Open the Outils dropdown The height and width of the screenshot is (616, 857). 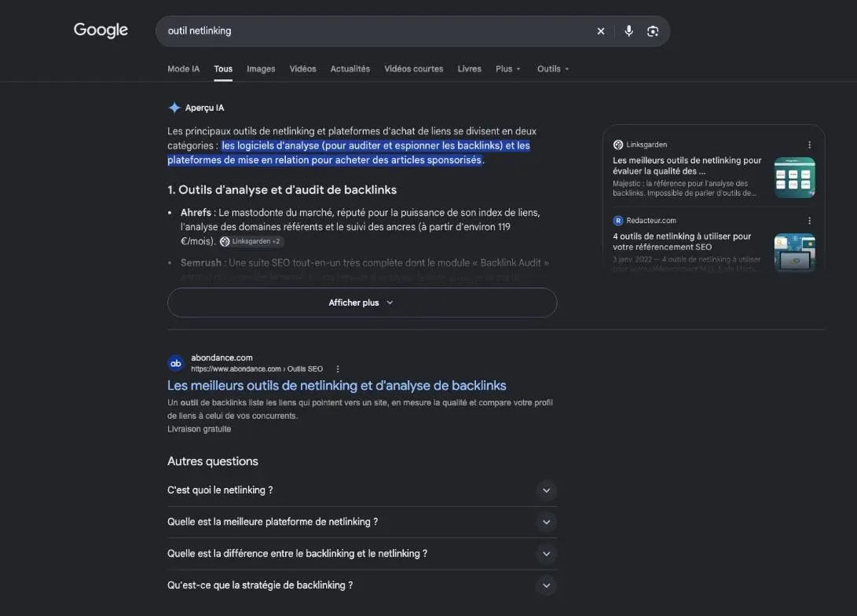pos(552,69)
